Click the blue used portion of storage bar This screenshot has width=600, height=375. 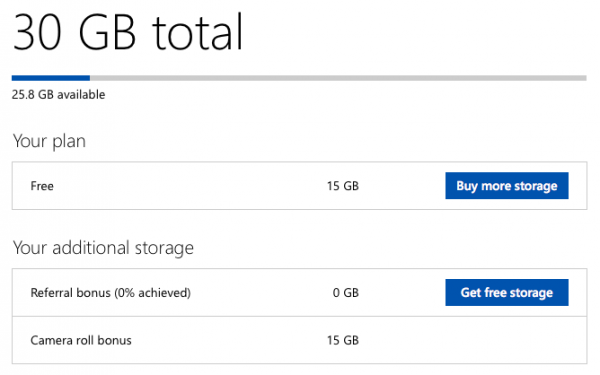(51, 78)
